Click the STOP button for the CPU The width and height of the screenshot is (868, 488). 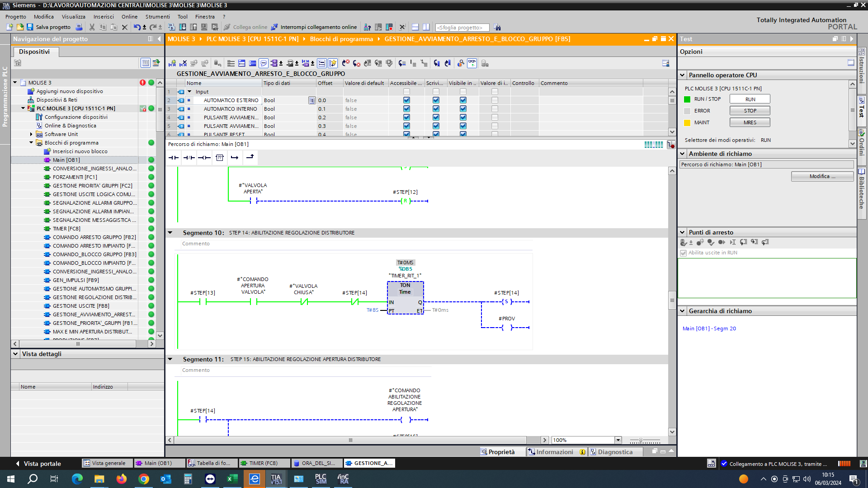tap(750, 111)
